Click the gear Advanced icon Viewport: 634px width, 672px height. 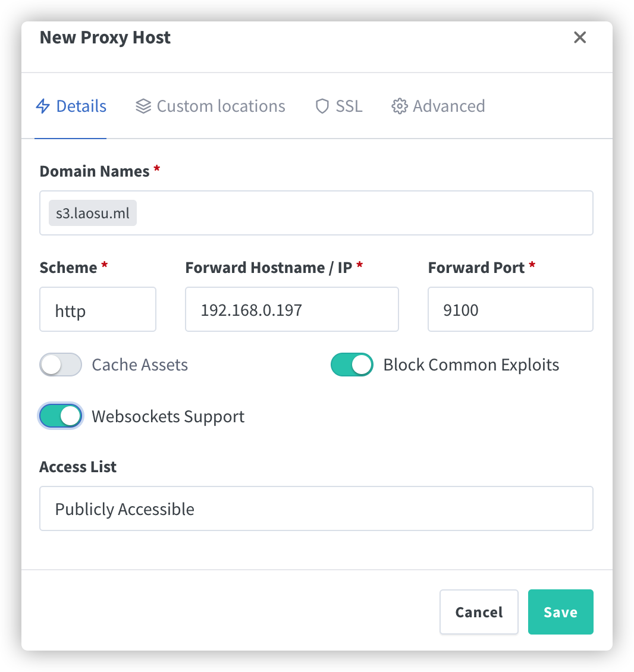400,106
